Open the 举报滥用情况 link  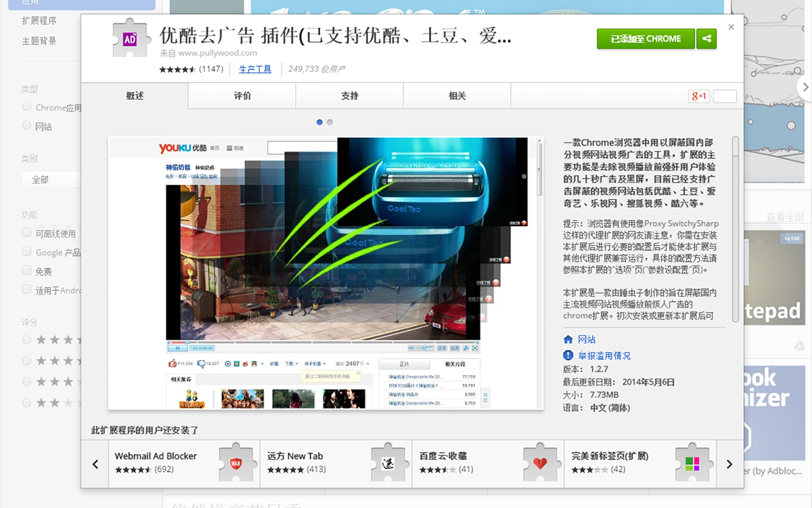pyautogui.click(x=604, y=356)
